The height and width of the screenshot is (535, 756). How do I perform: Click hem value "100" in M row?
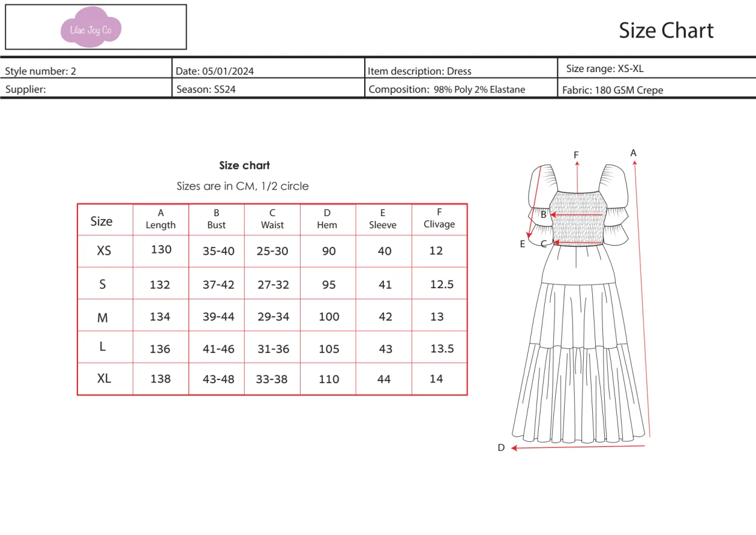(x=329, y=316)
